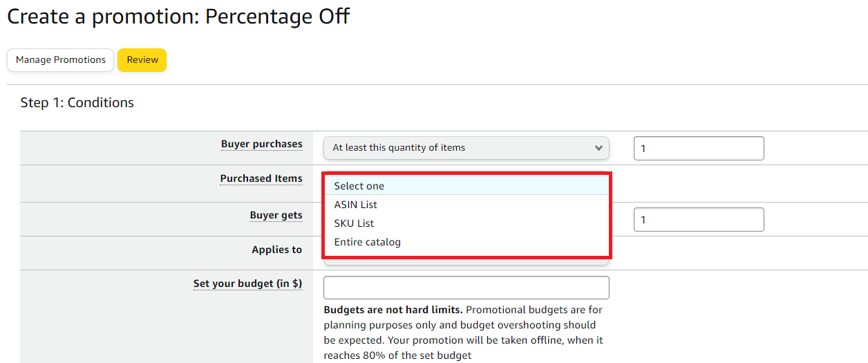Image resolution: width=868 pixels, height=363 pixels.
Task: Click the Manage Promotions button
Action: [x=61, y=60]
